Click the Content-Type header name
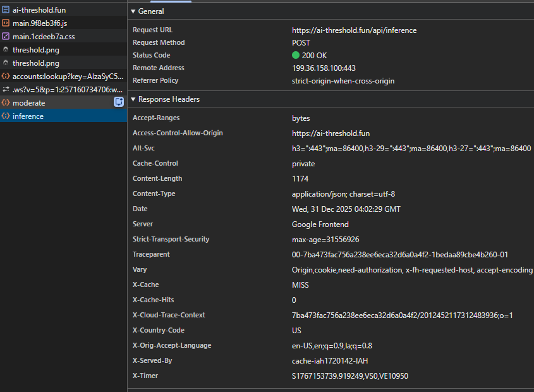The height and width of the screenshot is (392, 534). tap(154, 193)
